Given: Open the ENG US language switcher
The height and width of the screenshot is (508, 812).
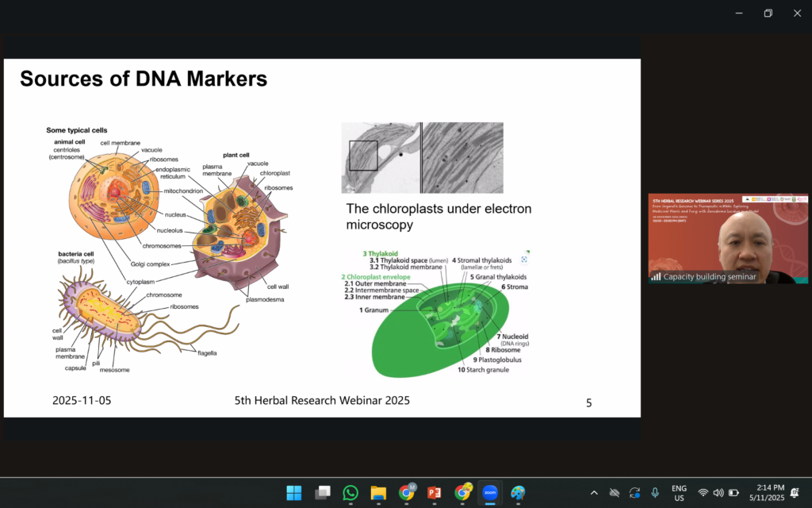Looking at the screenshot, I should click(679, 493).
